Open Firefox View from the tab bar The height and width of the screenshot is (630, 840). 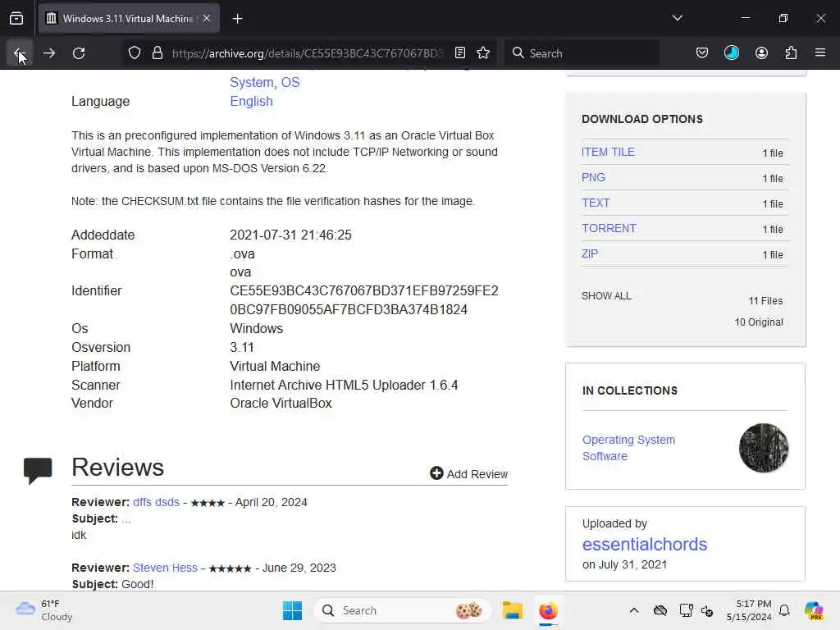pyautogui.click(x=16, y=18)
